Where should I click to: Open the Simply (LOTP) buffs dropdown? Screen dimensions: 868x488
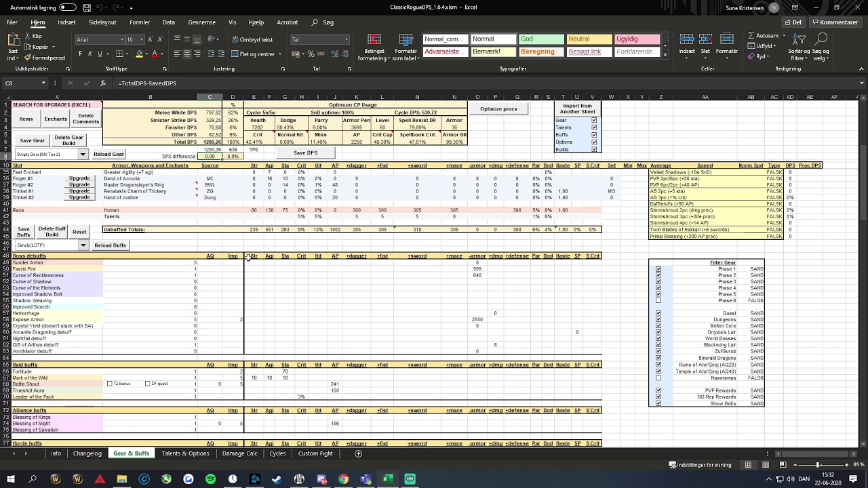83,245
